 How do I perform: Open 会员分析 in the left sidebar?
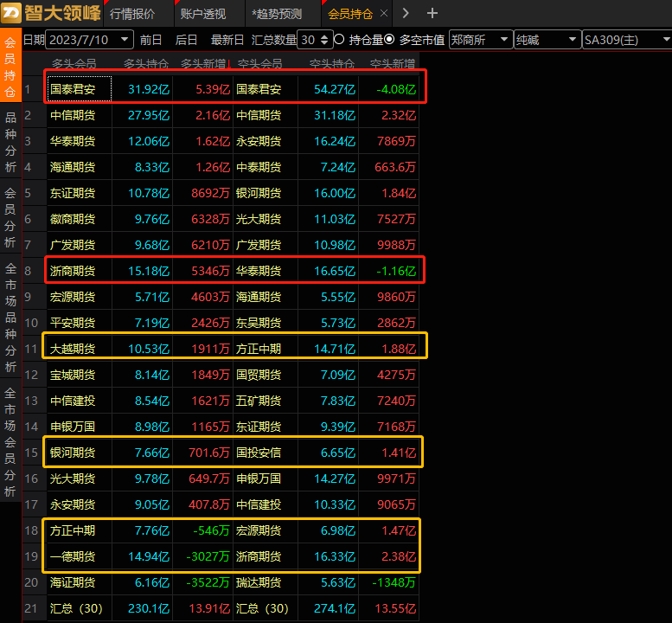point(10,217)
